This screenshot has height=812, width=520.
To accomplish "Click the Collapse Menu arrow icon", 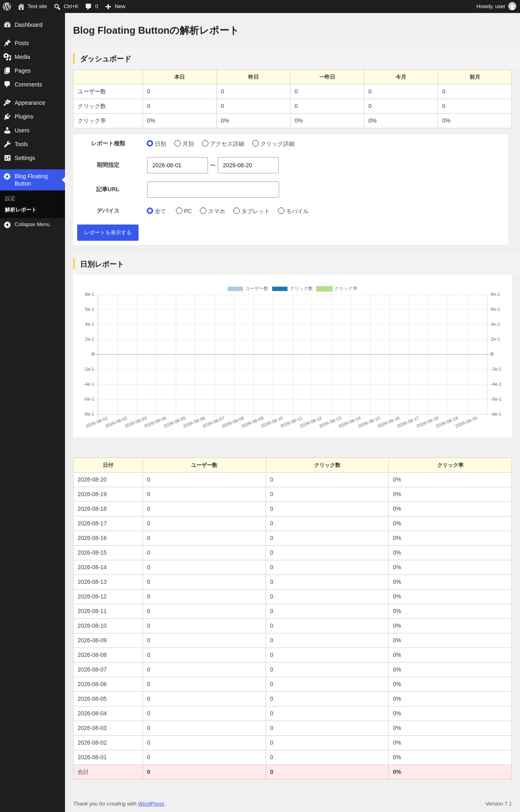I will [x=7, y=225].
